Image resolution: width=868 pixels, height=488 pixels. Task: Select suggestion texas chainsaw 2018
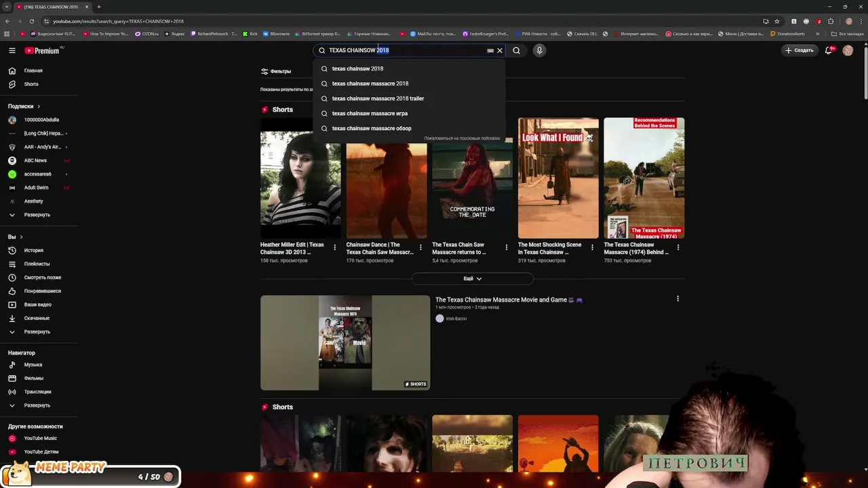tap(409, 68)
